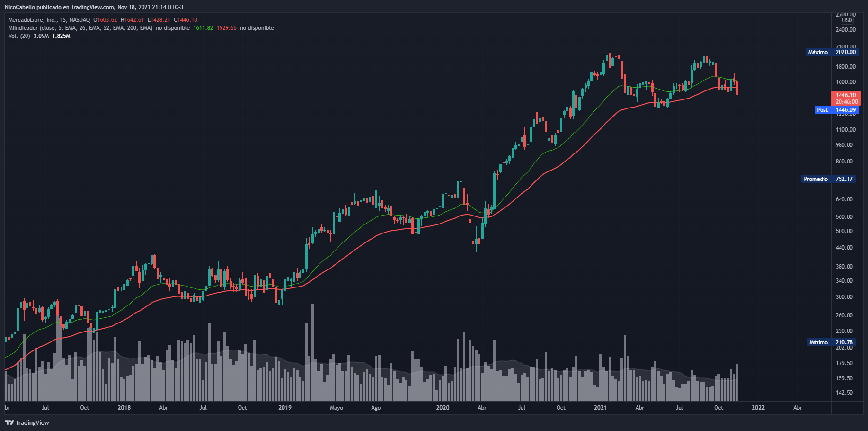Click the 142.50 price axis level
868x431 pixels.
pos(844,393)
